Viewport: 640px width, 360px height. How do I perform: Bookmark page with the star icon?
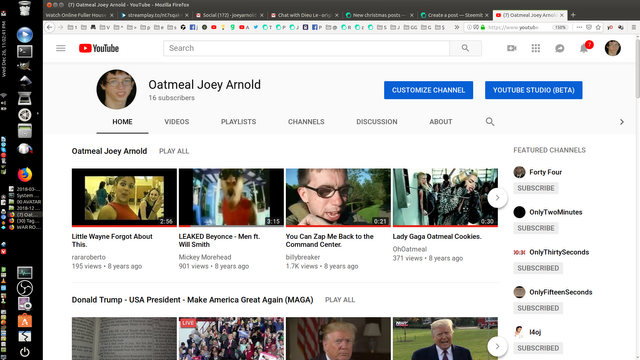coord(598,27)
